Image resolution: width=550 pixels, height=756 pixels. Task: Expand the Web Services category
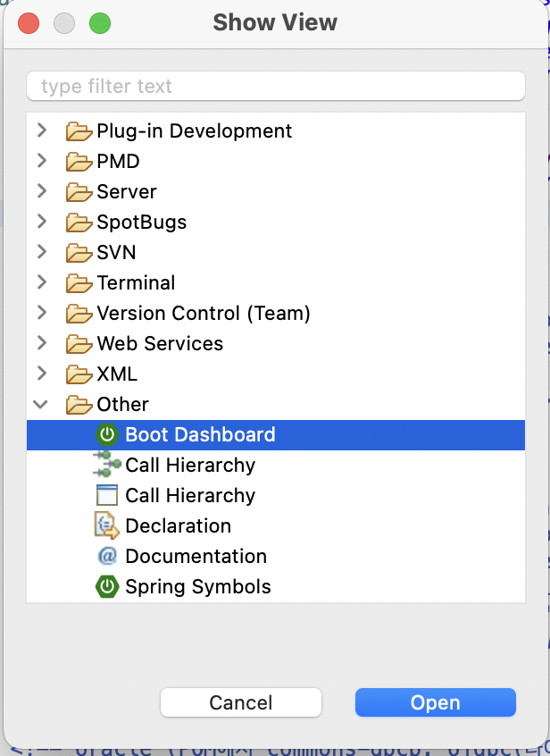[42, 343]
